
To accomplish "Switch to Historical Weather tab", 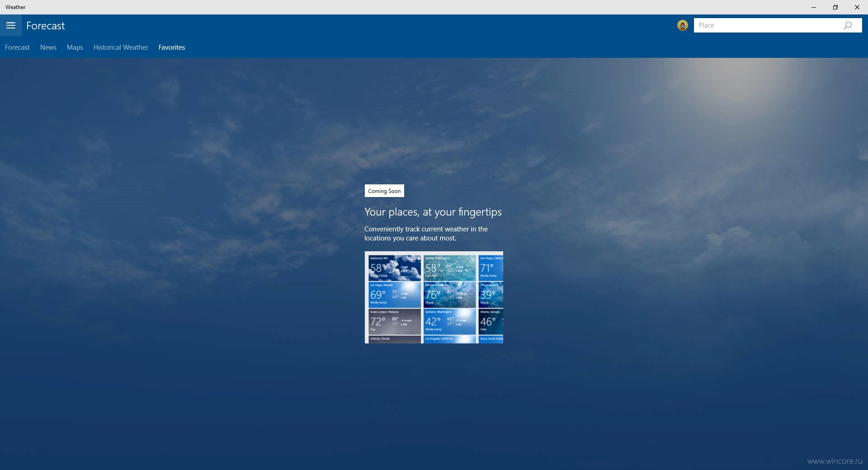I will (121, 47).
